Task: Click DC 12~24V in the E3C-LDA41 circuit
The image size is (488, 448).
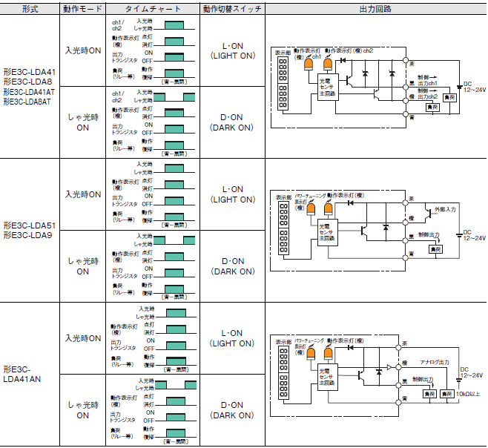Action: (475, 87)
